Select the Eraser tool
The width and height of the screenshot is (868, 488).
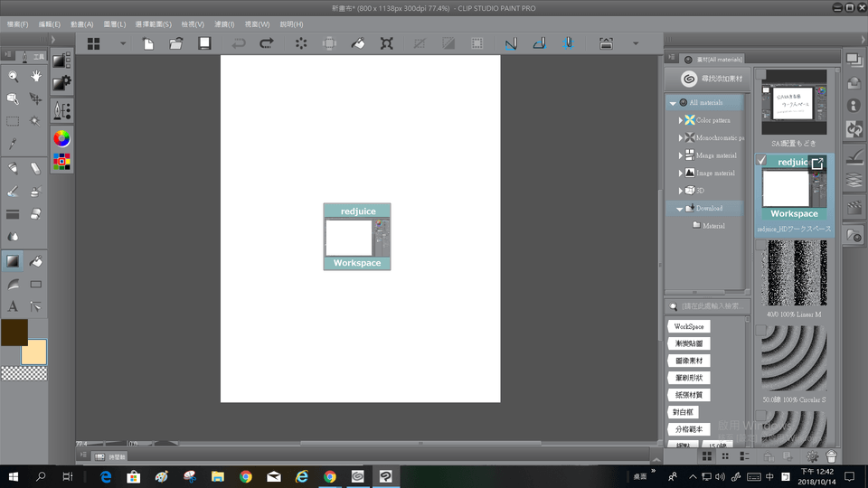click(x=36, y=214)
